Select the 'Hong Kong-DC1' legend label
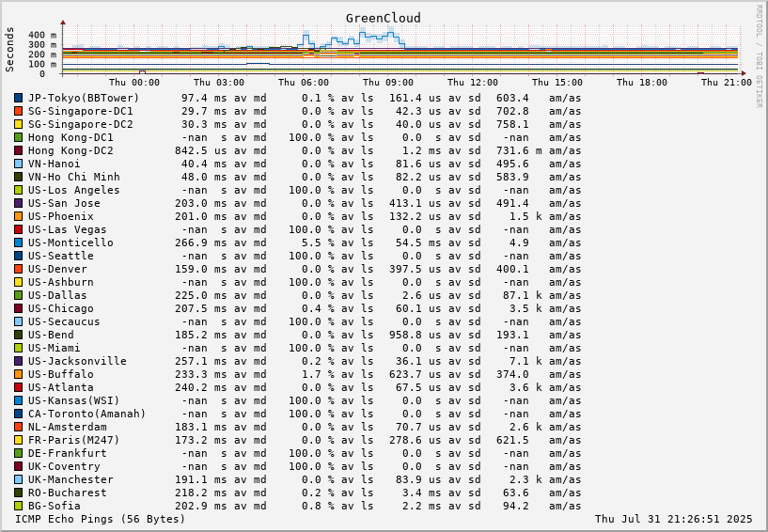The image size is (768, 532). (71, 137)
